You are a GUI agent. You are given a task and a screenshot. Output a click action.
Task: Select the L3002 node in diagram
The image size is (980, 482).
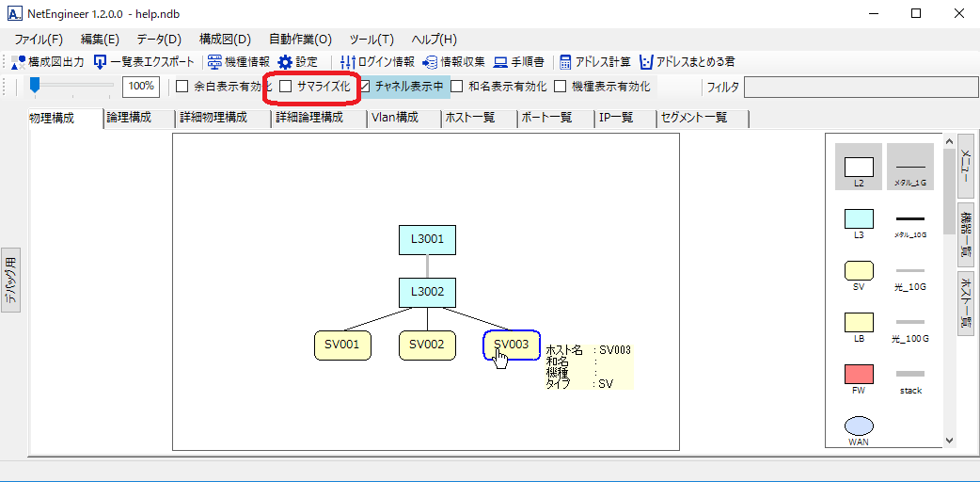(x=427, y=292)
